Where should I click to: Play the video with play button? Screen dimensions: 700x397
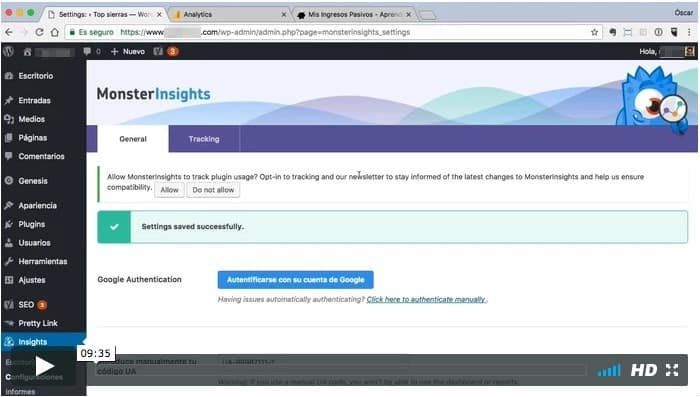pyautogui.click(x=45, y=366)
